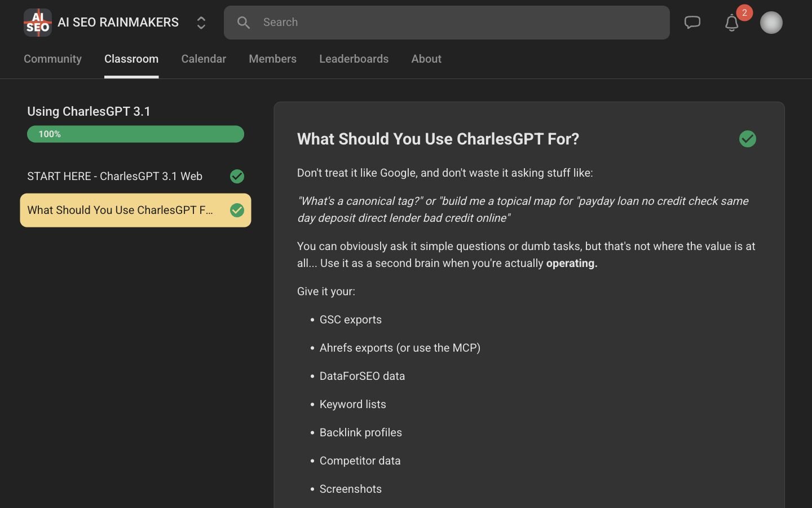
Task: Click the DataForSEO data bullet
Action: click(x=362, y=376)
